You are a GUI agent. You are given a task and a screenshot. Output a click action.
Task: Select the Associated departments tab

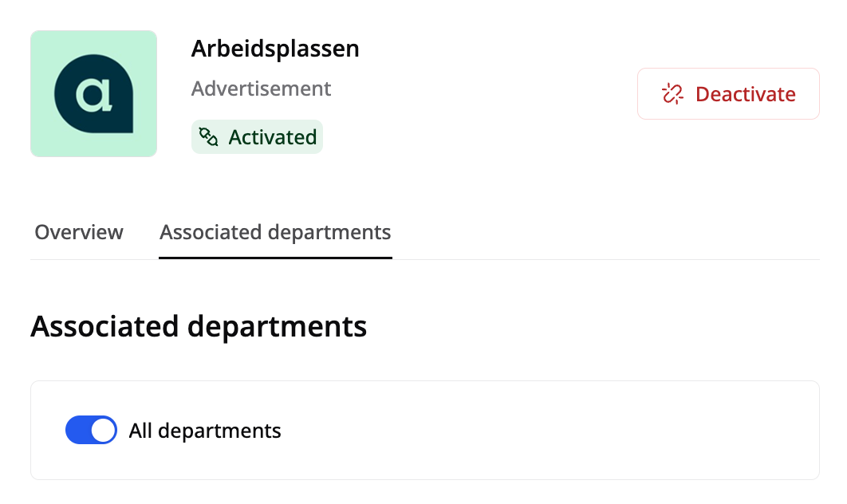click(x=275, y=232)
